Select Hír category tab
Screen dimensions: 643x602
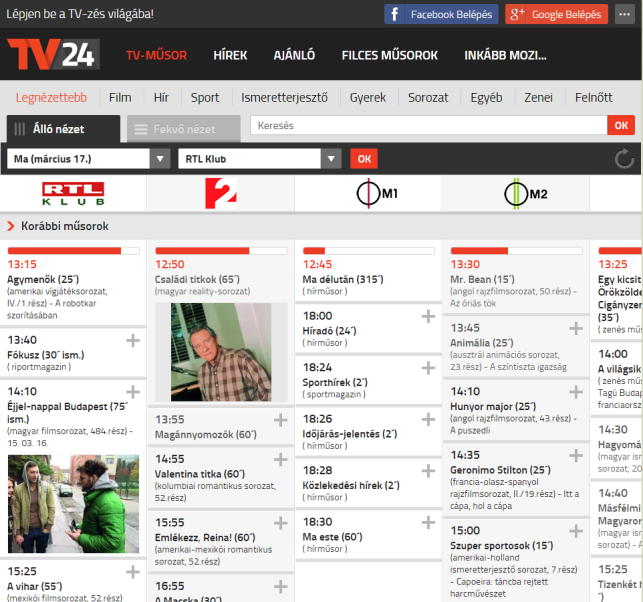[x=161, y=98]
